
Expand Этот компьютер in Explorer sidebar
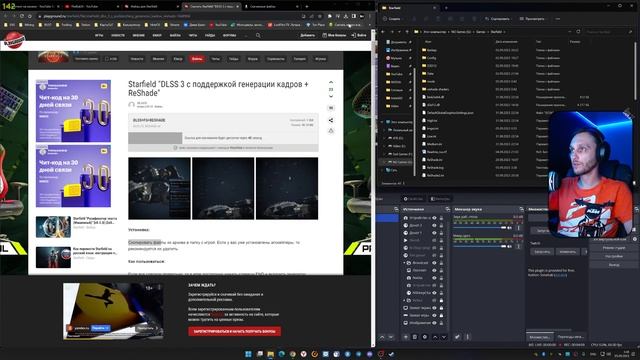click(x=382, y=122)
